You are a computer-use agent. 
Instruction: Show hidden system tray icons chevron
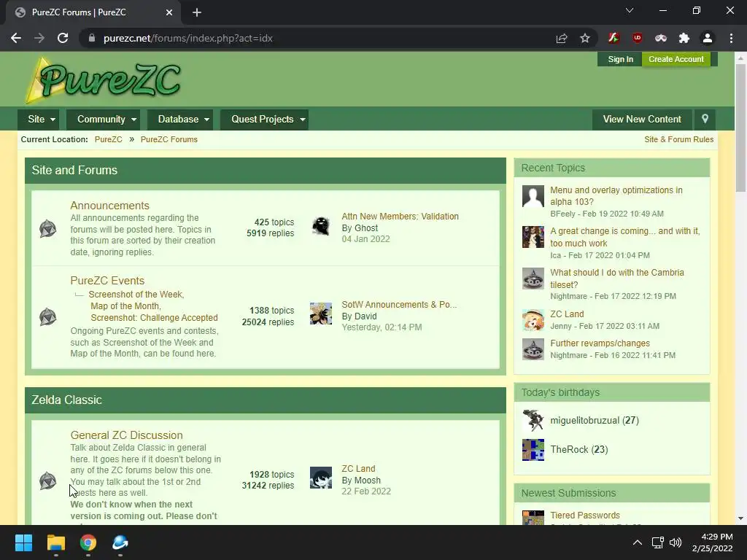click(x=637, y=542)
